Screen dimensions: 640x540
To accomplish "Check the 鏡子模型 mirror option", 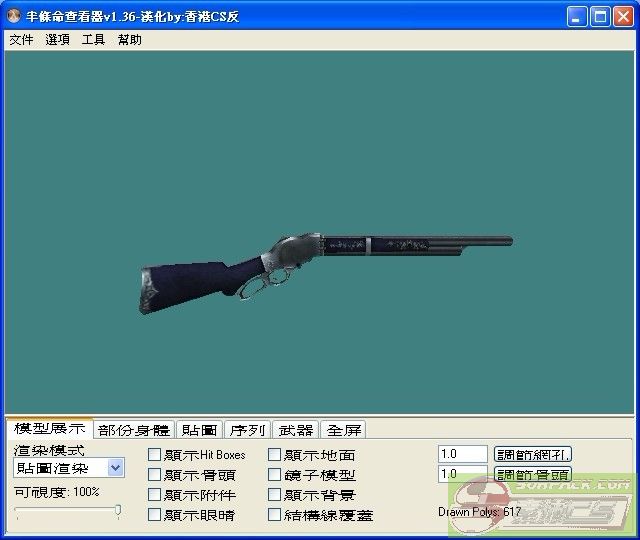I will [x=275, y=475].
